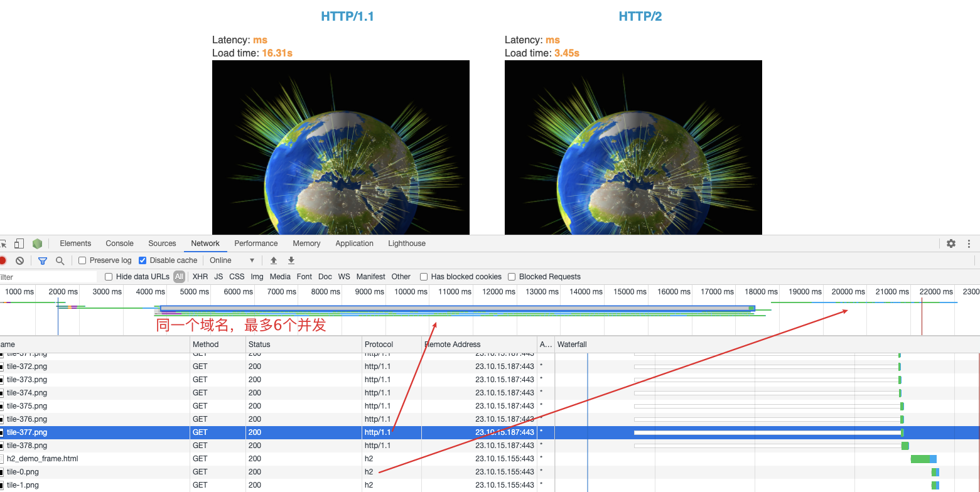
Task: Open the DevTools three-dot menu
Action: point(969,243)
